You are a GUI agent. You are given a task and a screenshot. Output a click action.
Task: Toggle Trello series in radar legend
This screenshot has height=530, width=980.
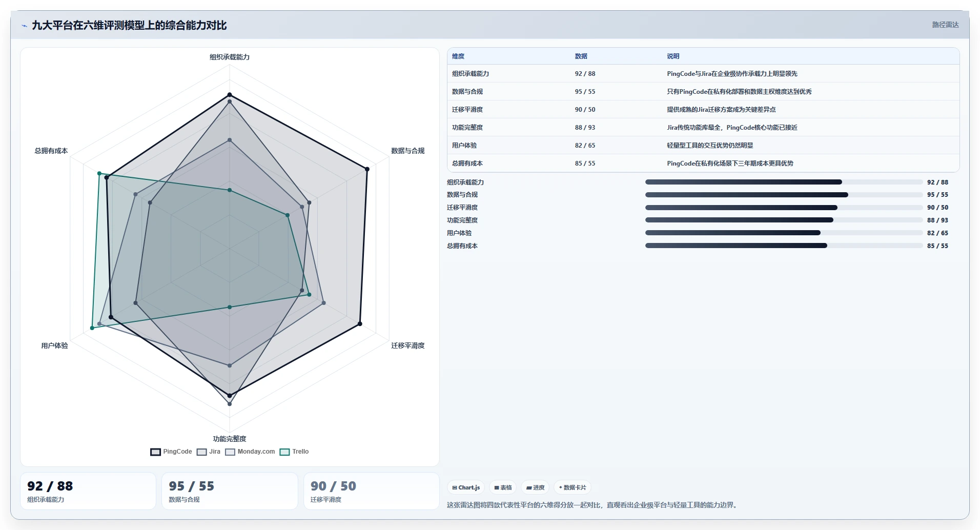(294, 452)
